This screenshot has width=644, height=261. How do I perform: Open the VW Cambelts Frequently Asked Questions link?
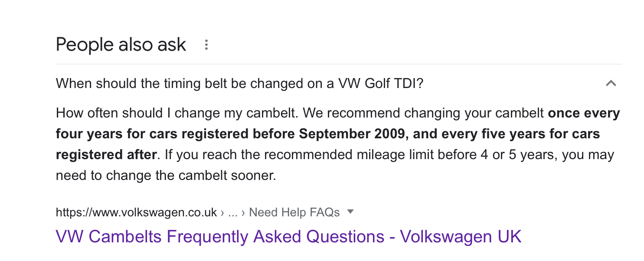click(288, 237)
